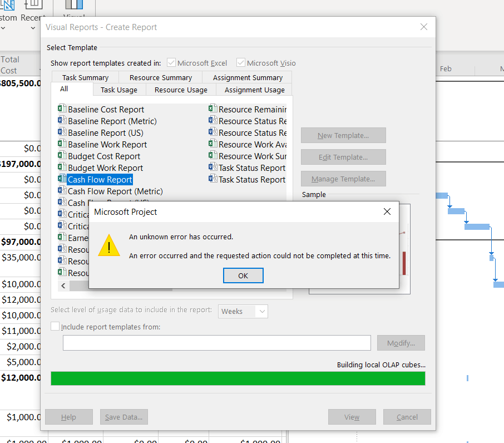Screen dimensions: 504x443
Task: Select the Budget Work Report template name
Action: tap(106, 168)
